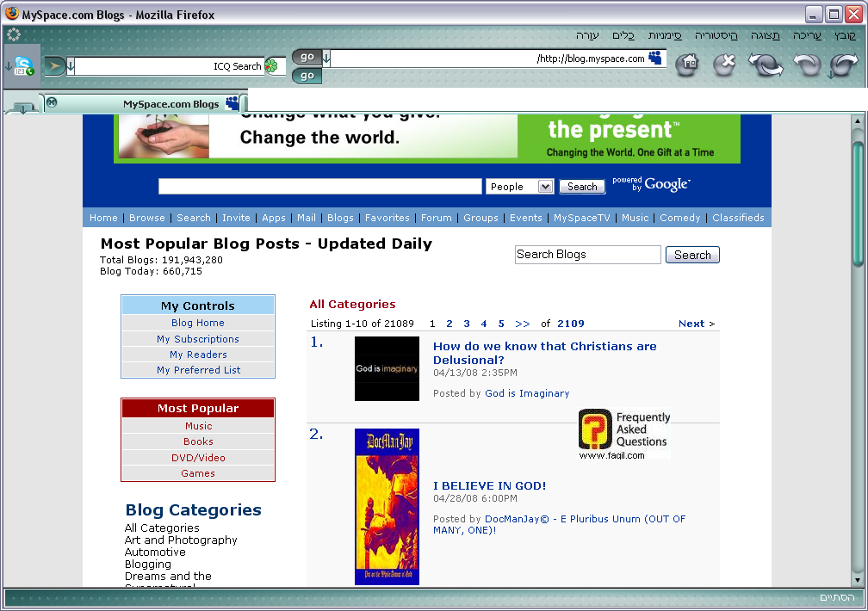This screenshot has width=868, height=611.
Task: Go to MySpaceTV in navigation bar
Action: coord(581,218)
